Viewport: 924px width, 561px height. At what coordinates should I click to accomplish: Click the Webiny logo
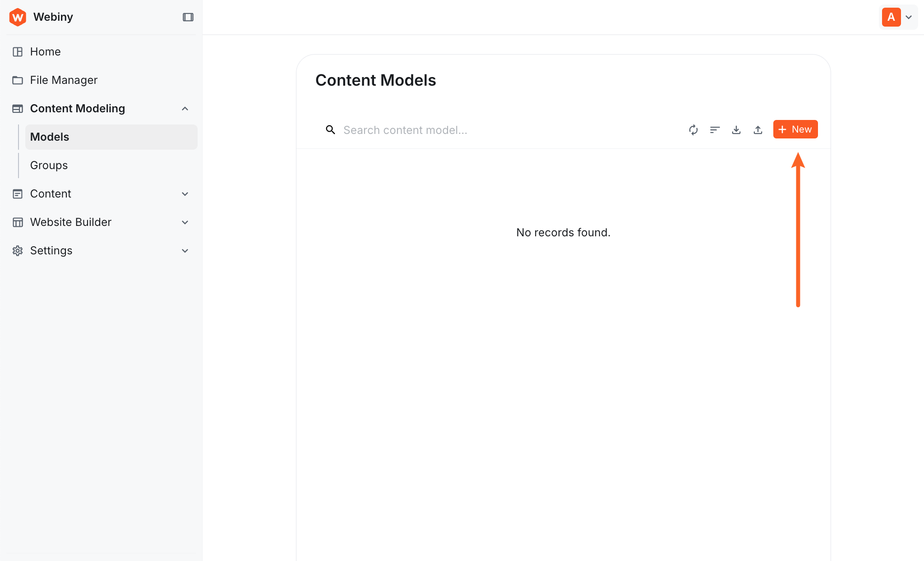18,17
